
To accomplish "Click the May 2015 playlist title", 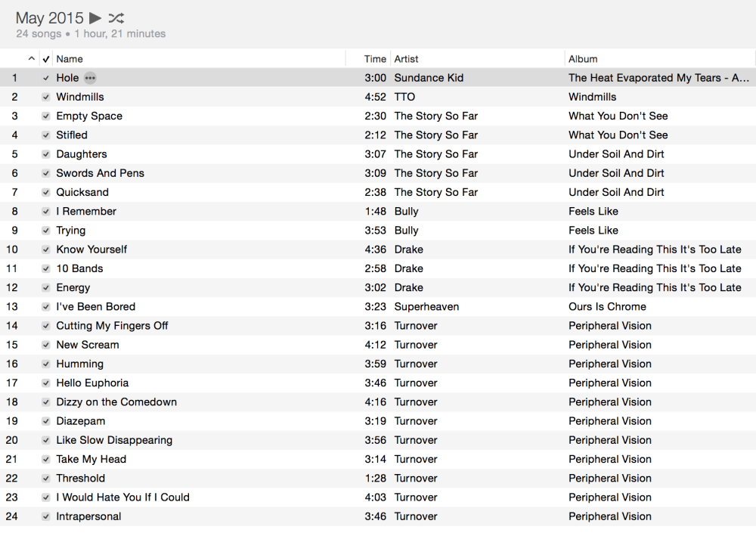I will coord(49,17).
